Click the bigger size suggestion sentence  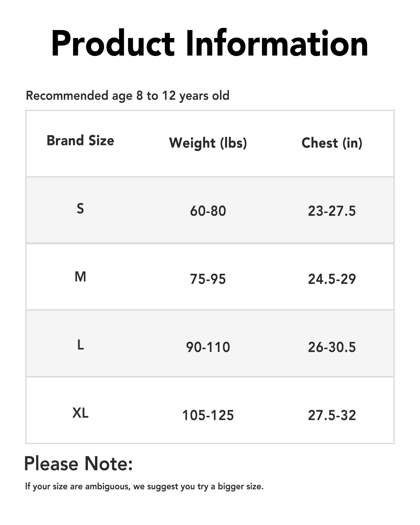pos(144,486)
